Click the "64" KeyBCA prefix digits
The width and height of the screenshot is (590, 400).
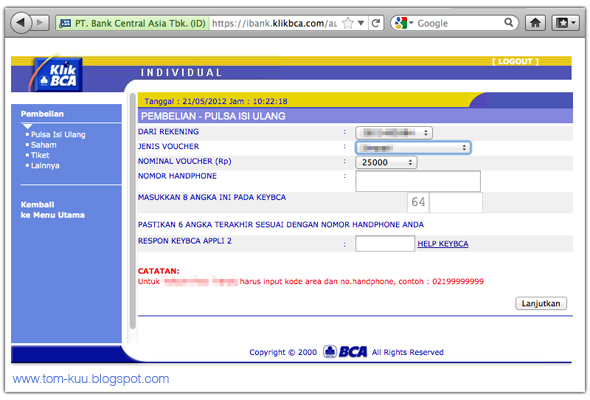[x=418, y=202]
